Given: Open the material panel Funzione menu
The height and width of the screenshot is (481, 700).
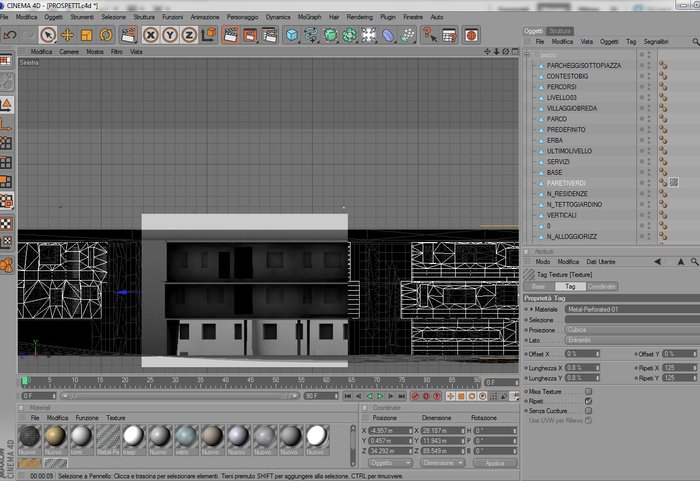Looking at the screenshot, I should tap(87, 418).
